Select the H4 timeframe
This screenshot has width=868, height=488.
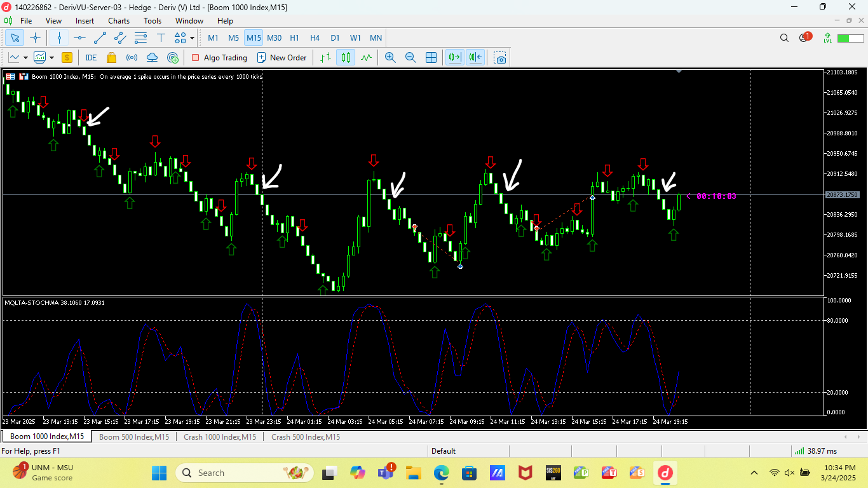click(315, 37)
